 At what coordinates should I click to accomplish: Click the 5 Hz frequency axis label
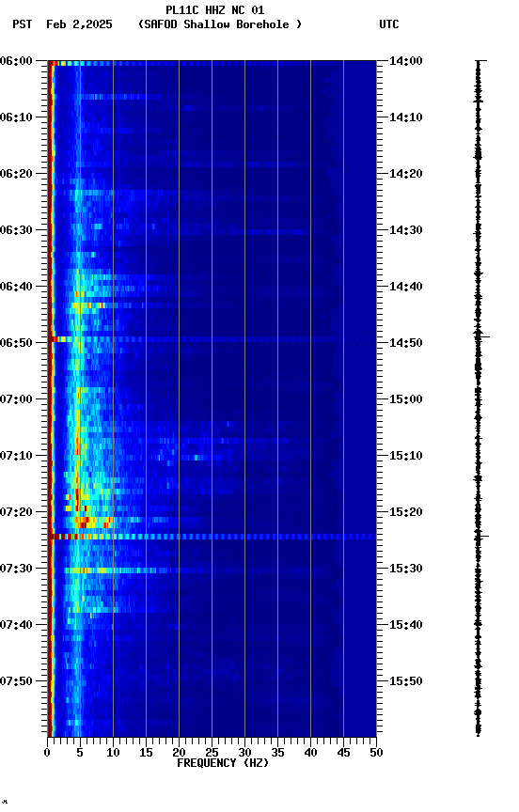click(80, 754)
